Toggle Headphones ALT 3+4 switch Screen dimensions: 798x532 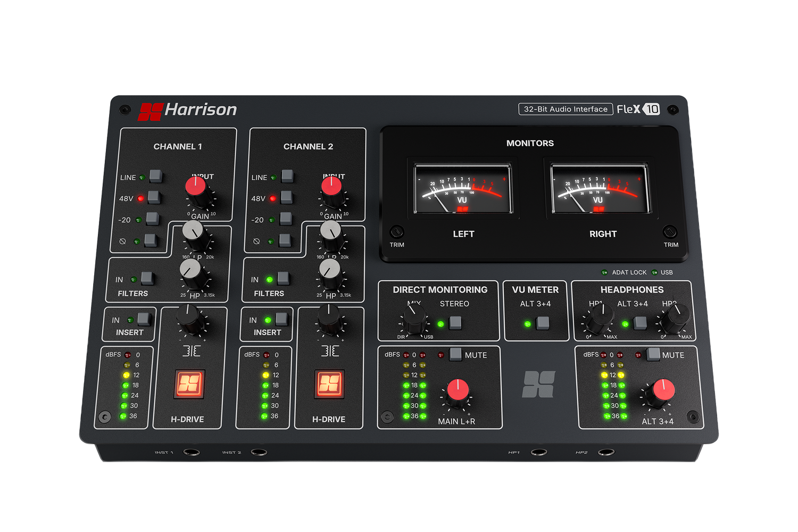pos(640,322)
